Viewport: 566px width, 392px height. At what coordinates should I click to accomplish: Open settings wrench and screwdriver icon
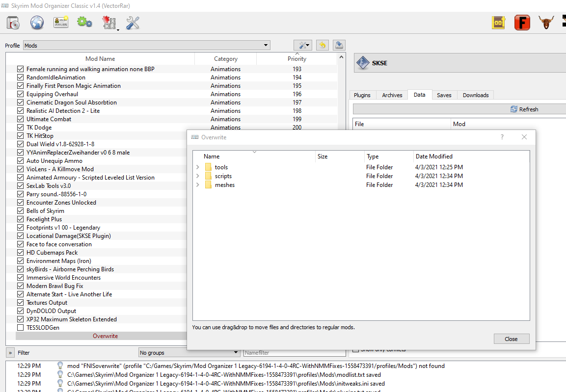tap(133, 23)
